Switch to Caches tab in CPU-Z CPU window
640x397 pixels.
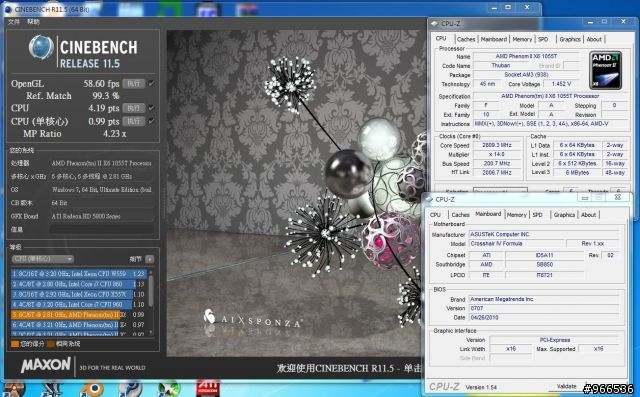coord(466,39)
